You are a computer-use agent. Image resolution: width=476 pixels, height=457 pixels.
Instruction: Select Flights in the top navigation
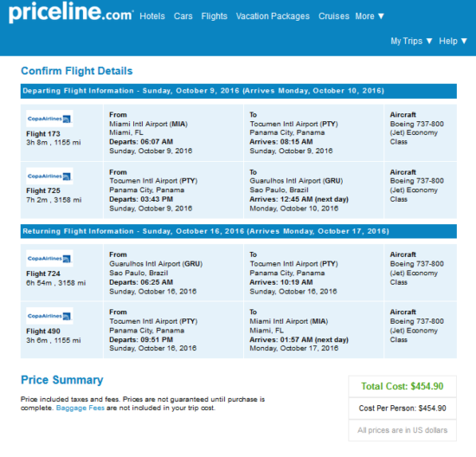215,16
